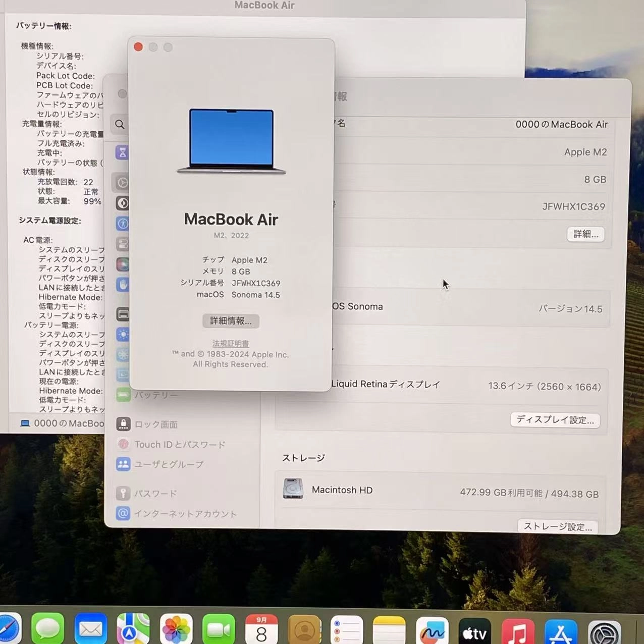
Task: Click the 8 GB memory value in Settings
Action: point(595,179)
